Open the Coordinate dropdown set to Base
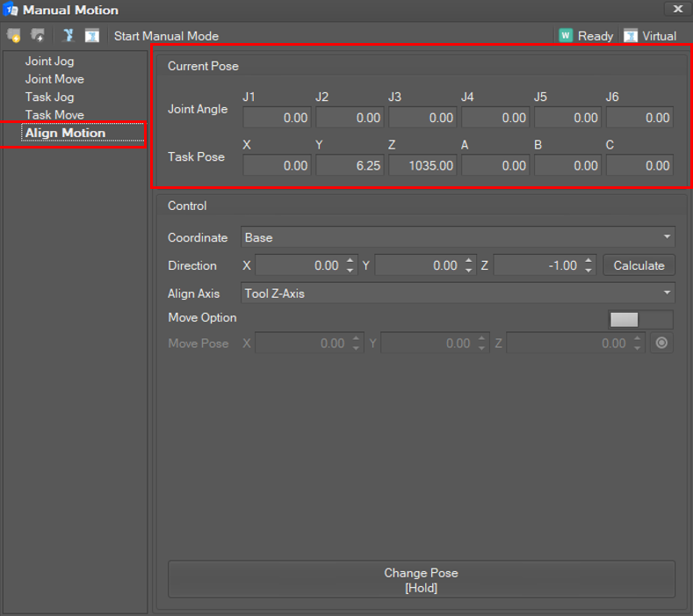 (x=458, y=237)
